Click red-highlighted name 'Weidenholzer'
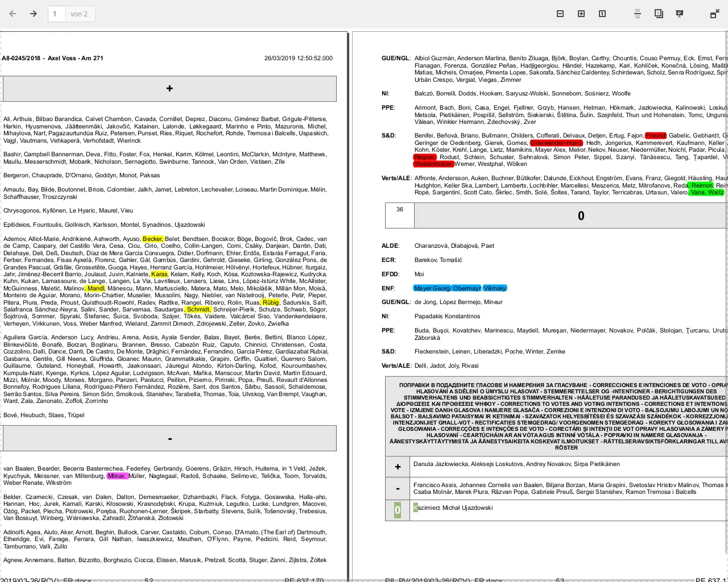The width and height of the screenshot is (728, 582). pyautogui.click(x=433, y=164)
